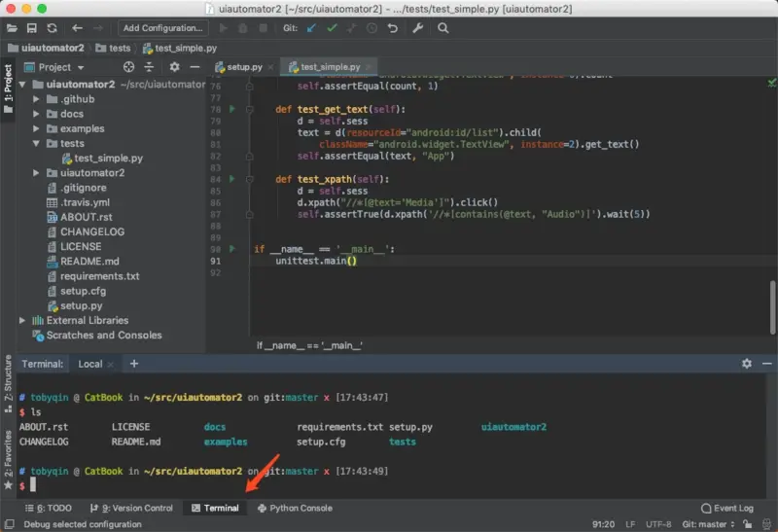Expand the docs folder
Screen dimensions: 778x532
tap(36, 114)
